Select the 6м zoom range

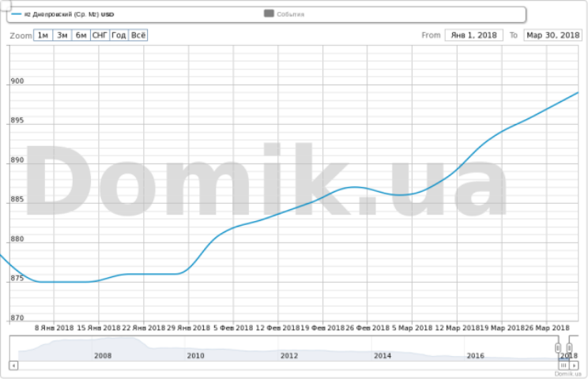click(81, 36)
